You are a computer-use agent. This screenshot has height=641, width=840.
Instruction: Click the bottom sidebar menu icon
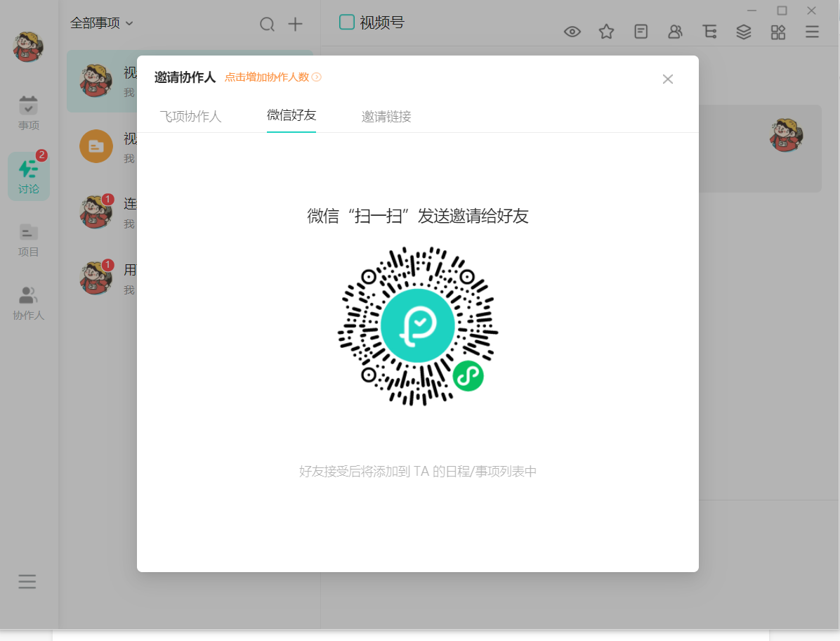coord(27,581)
